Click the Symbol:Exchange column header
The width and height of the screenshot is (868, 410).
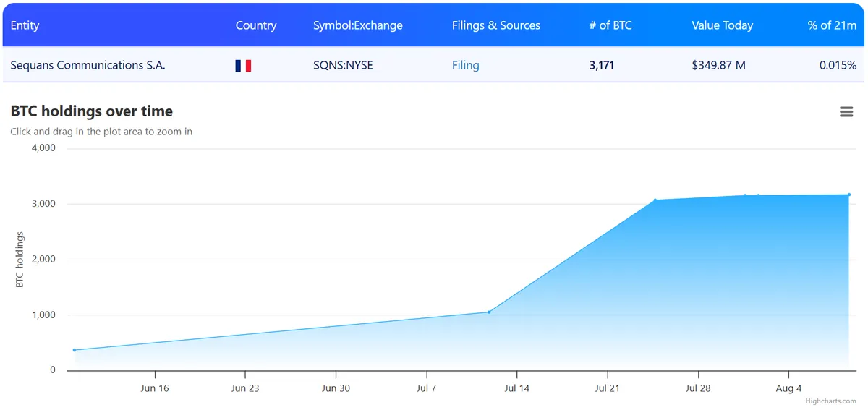click(x=358, y=25)
